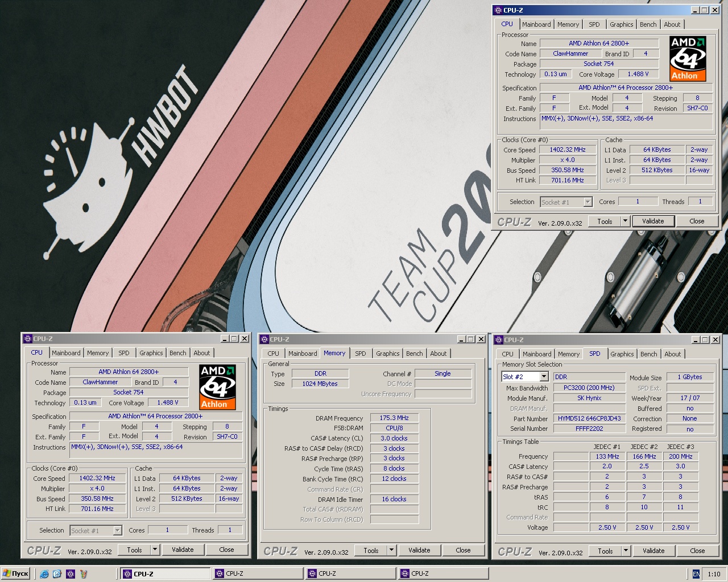Viewport: 728px width, 582px height.
Task: Click the taskbar clock showing 1:10
Action: pos(714,574)
